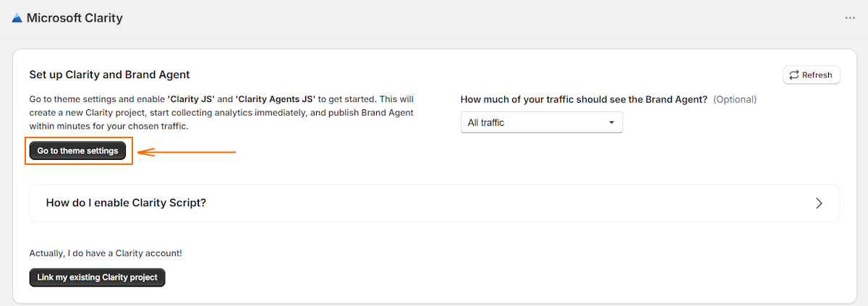Click the circular arrows icon in Refresh

click(x=794, y=75)
